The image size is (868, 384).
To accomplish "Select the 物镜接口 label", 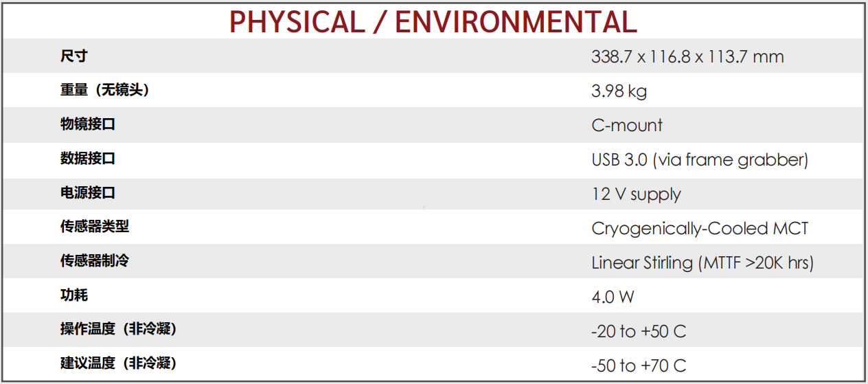I will [88, 124].
